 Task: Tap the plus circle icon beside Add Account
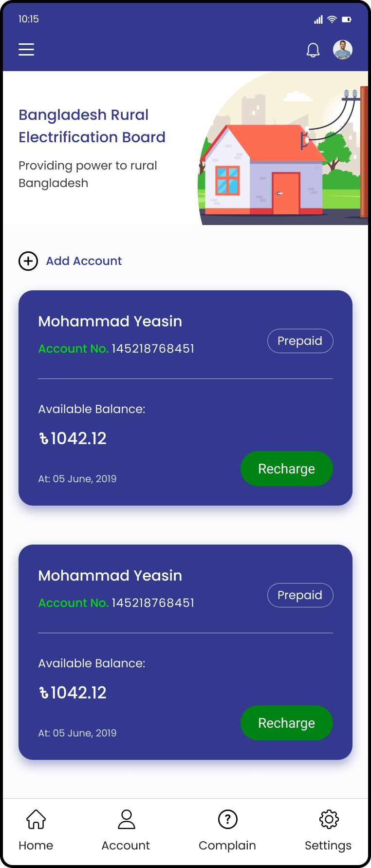pos(28,261)
